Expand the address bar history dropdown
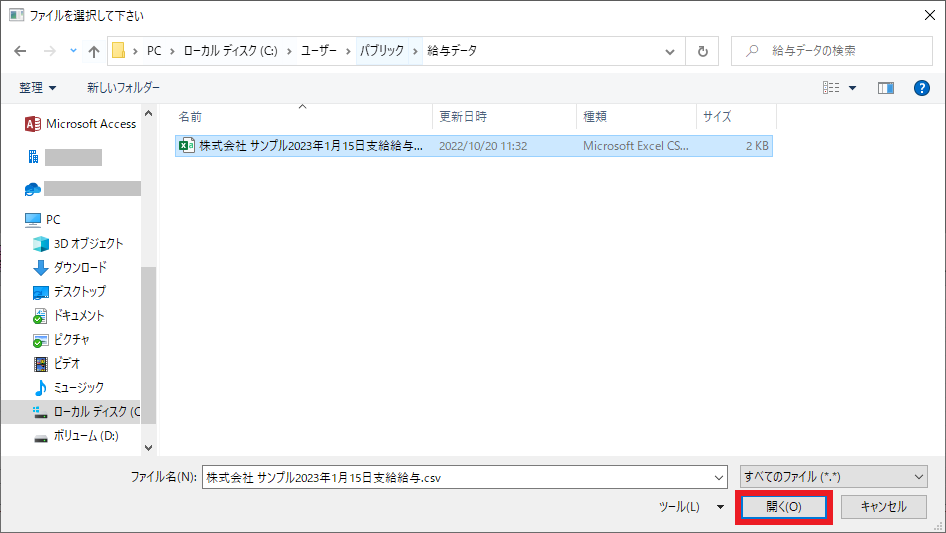 (x=670, y=51)
